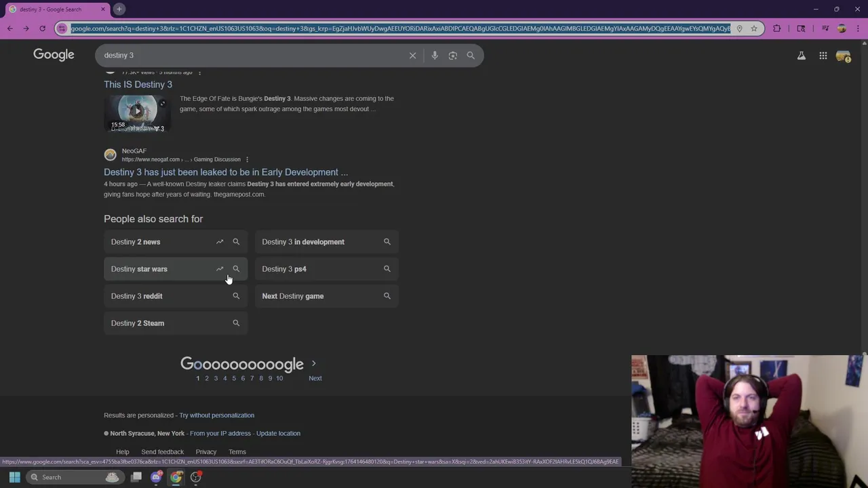Search for "Destiny 2 news" suggestion
868x488 pixels.
coord(176,242)
